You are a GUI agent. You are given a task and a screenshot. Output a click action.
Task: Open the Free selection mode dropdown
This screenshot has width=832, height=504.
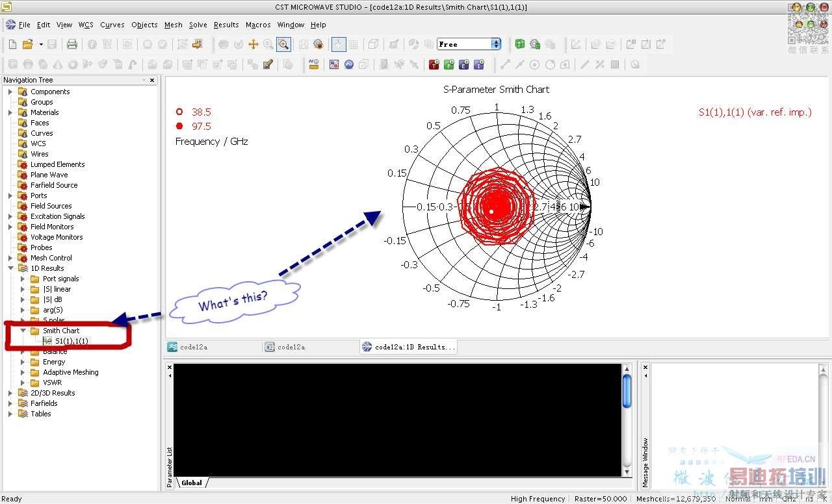pos(497,44)
